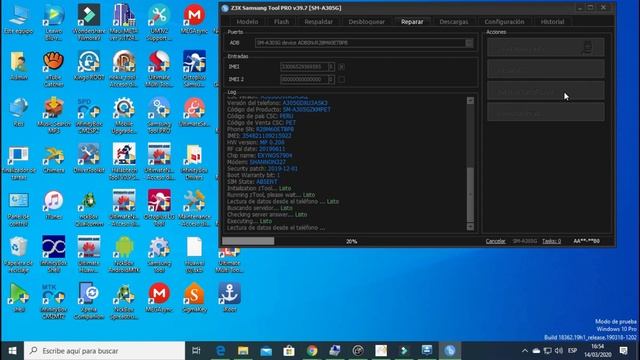Open Samsung Tool PRO desktop shortcut
The image size is (640, 360).
[159, 115]
